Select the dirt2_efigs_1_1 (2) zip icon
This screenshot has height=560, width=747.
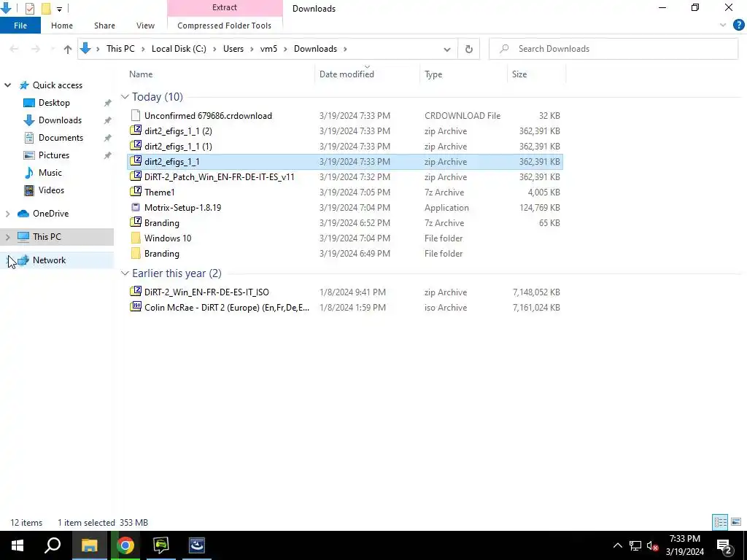[x=136, y=131]
